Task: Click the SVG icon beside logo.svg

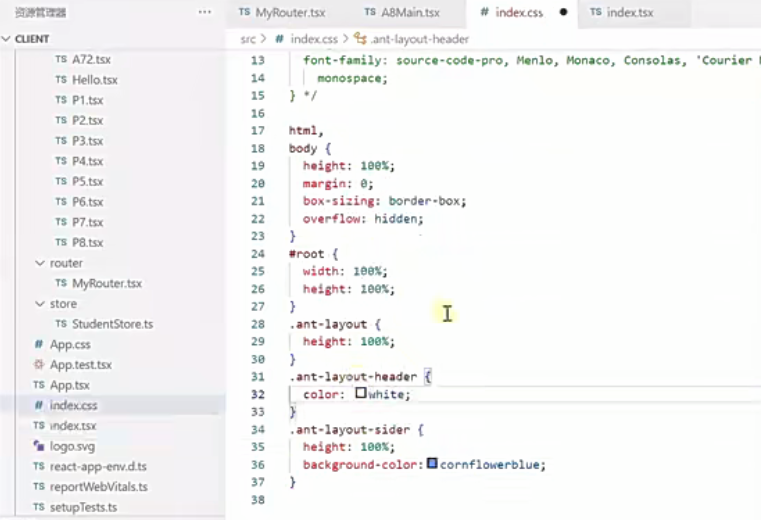Action: pos(38,445)
